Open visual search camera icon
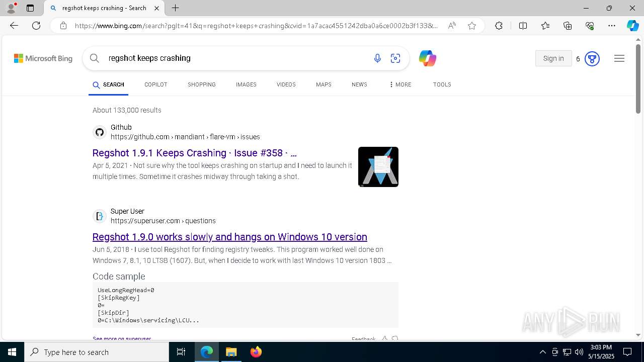The height and width of the screenshot is (362, 644). [x=395, y=58]
